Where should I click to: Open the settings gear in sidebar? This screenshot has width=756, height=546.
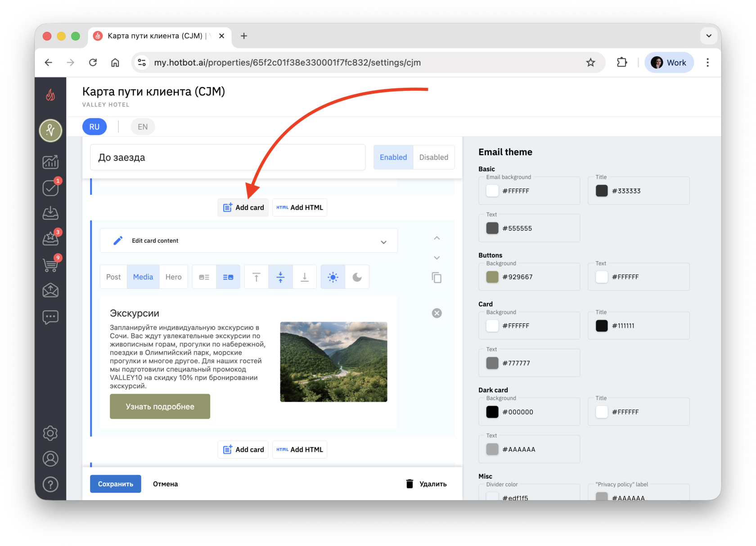pyautogui.click(x=50, y=433)
